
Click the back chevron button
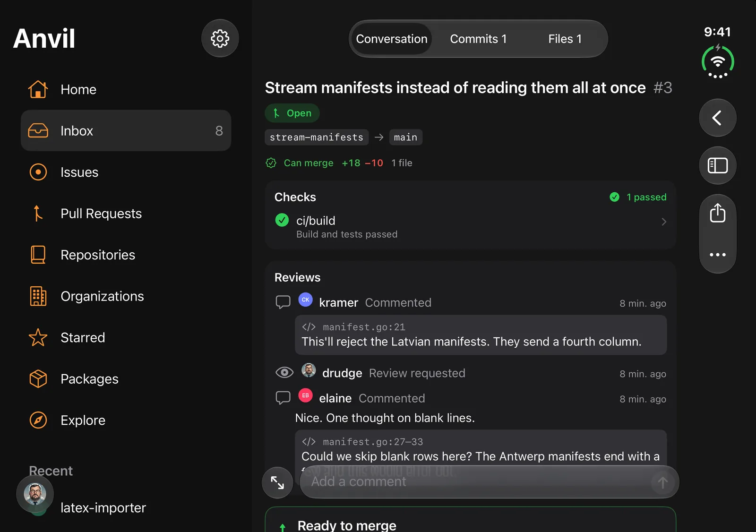[717, 118]
